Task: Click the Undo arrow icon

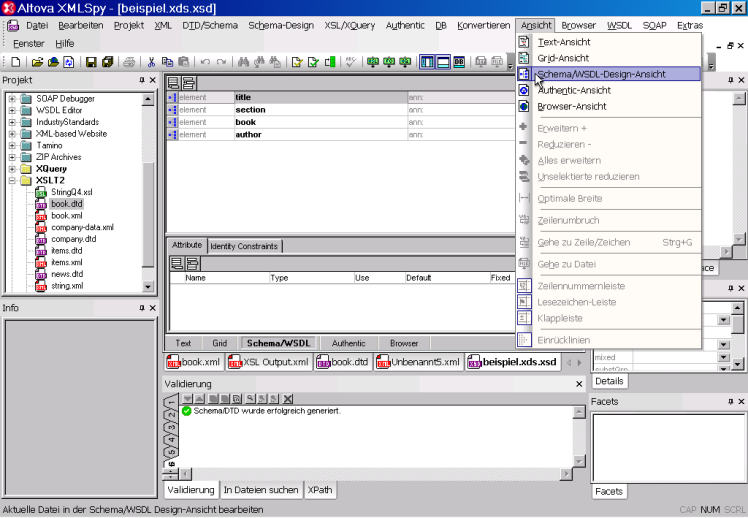Action: 205,62
